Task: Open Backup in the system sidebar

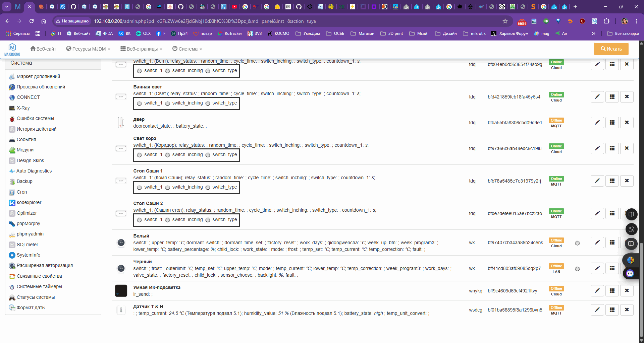Action: click(x=24, y=181)
